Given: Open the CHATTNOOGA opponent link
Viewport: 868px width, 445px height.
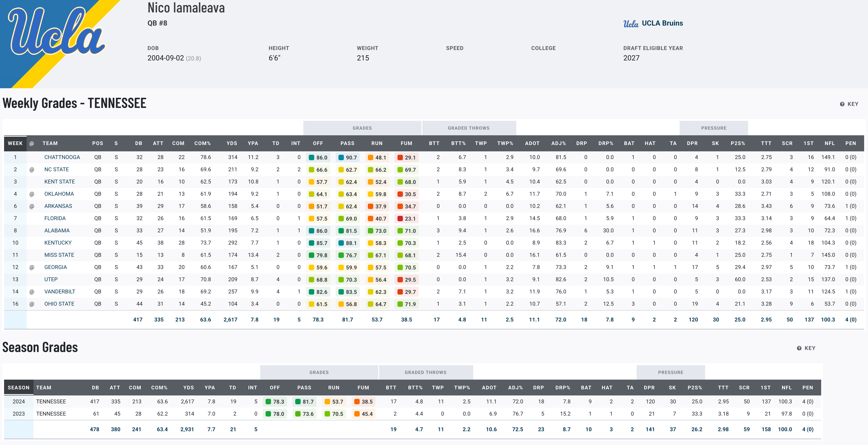Looking at the screenshot, I should pos(62,157).
